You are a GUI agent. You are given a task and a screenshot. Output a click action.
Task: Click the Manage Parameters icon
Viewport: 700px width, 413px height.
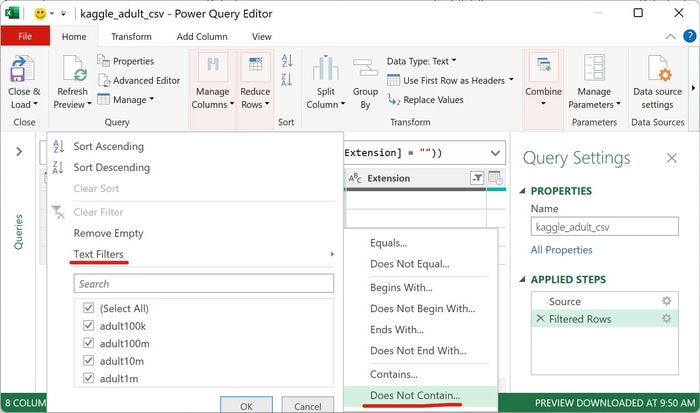click(594, 68)
